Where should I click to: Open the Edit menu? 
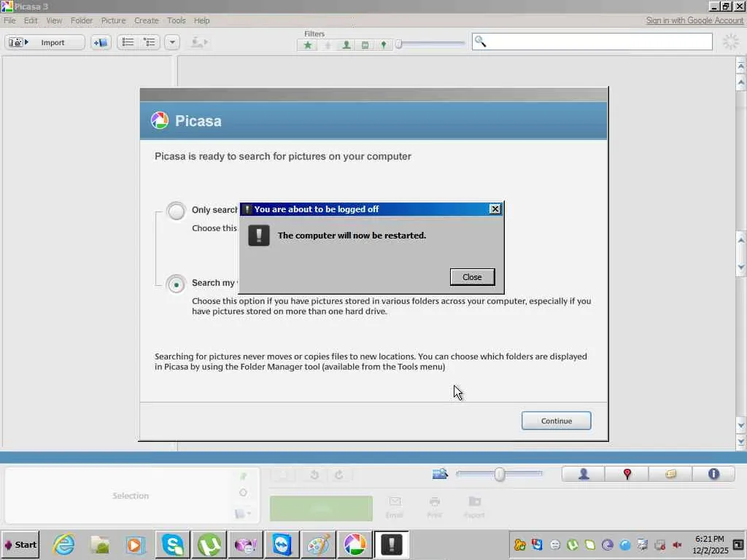click(x=31, y=20)
